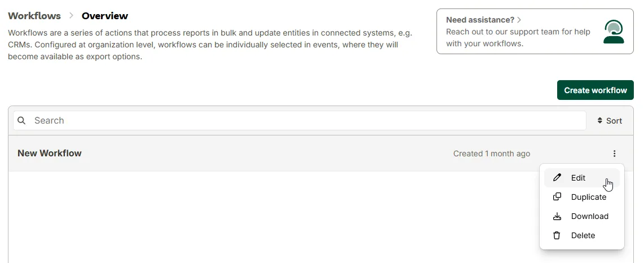Open the three-dot menu for New Workflow
This screenshot has height=263, width=644.
614,154
